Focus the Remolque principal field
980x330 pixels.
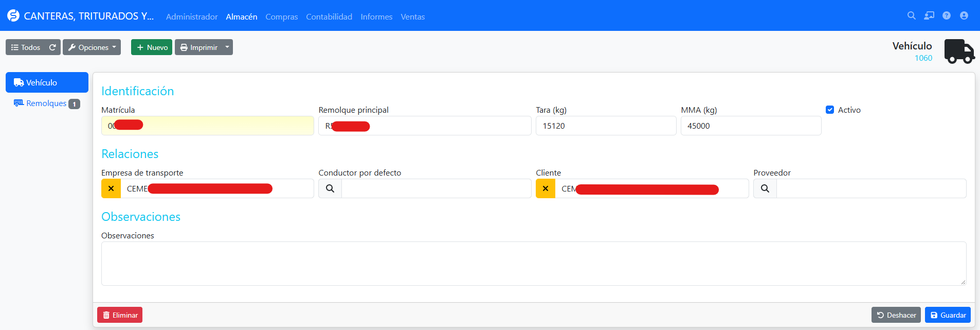425,126
